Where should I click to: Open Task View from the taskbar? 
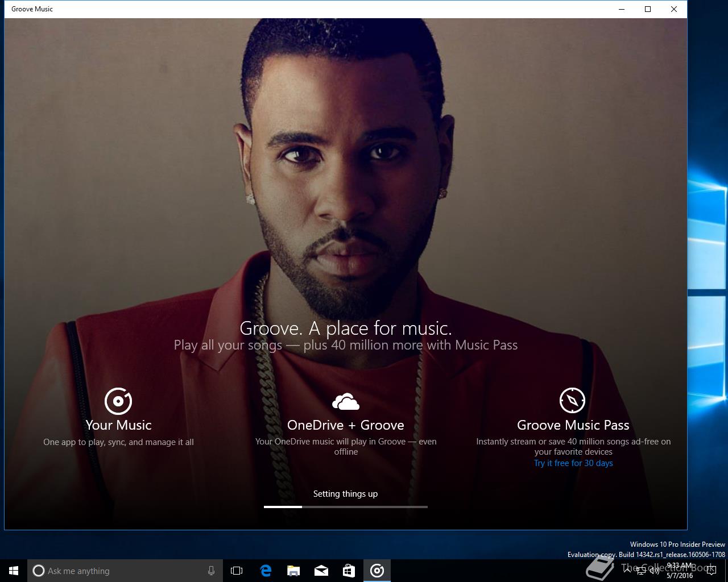(237, 571)
